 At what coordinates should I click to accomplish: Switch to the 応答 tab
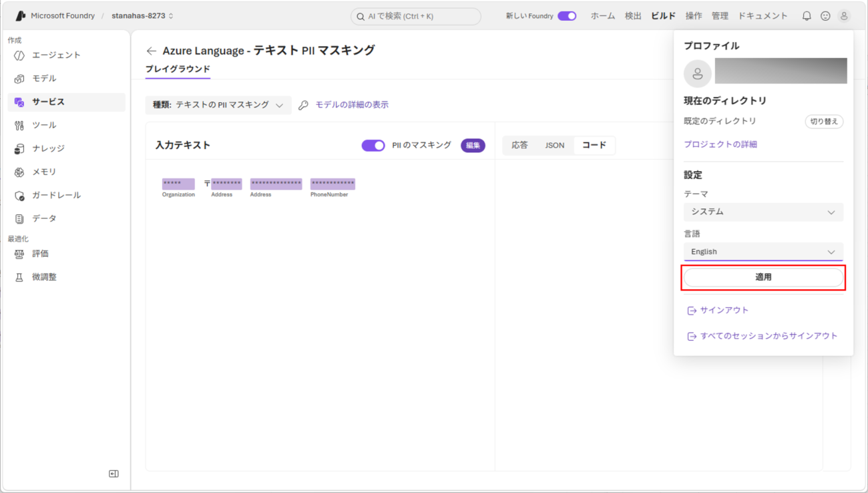(519, 145)
